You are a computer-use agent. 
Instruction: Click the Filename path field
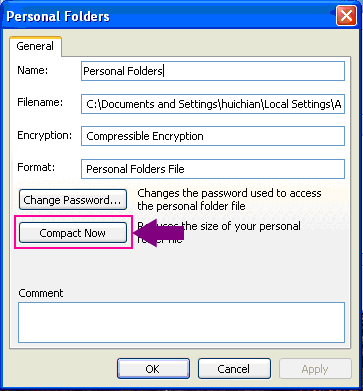coord(213,104)
